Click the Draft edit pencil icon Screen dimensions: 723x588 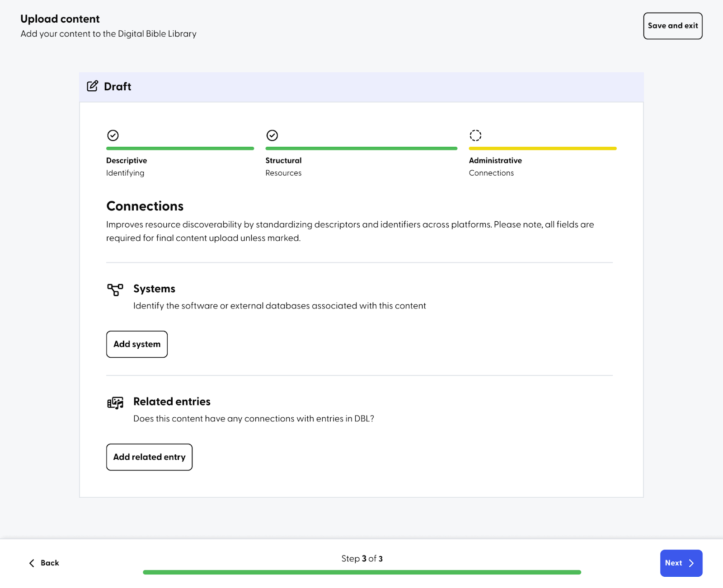92,86
